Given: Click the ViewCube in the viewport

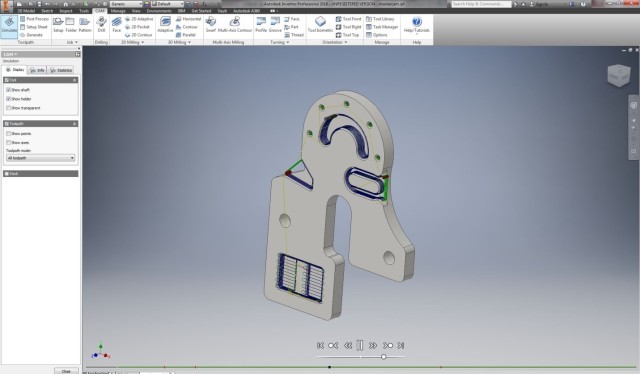Looking at the screenshot, I should coord(619,75).
